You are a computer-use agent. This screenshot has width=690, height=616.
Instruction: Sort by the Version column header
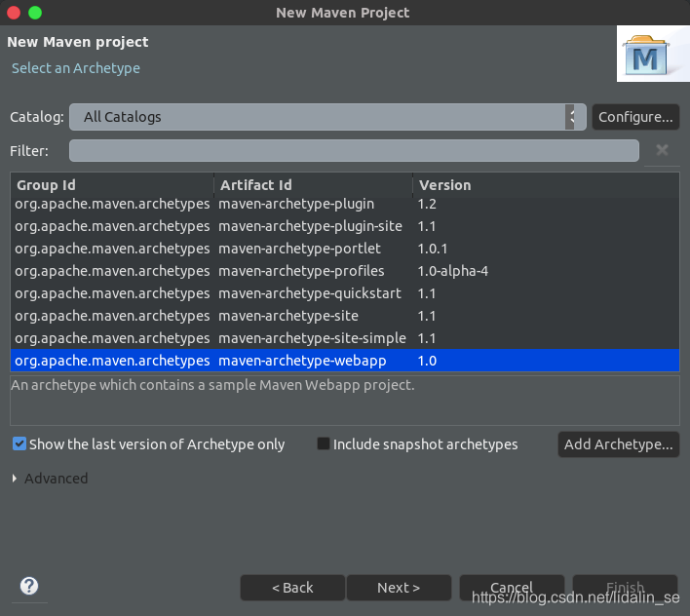pyautogui.click(x=546, y=185)
